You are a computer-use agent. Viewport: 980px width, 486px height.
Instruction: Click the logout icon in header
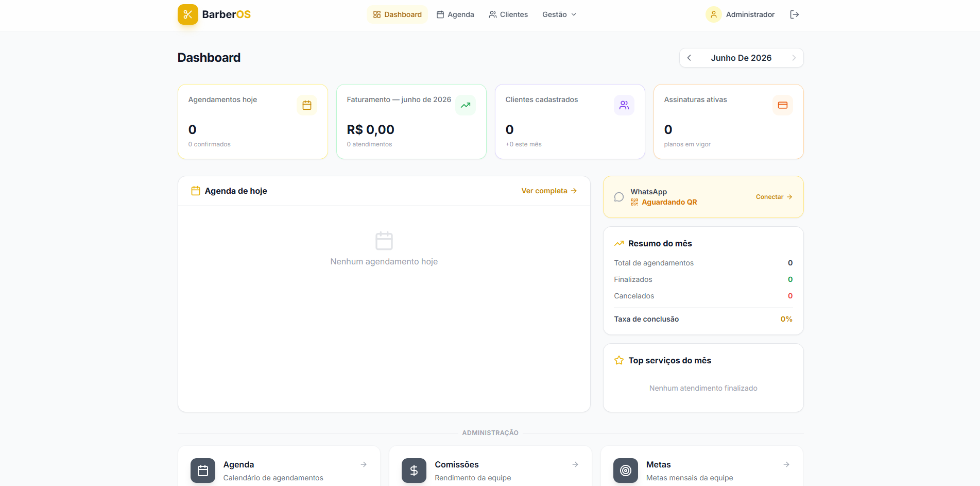point(795,14)
